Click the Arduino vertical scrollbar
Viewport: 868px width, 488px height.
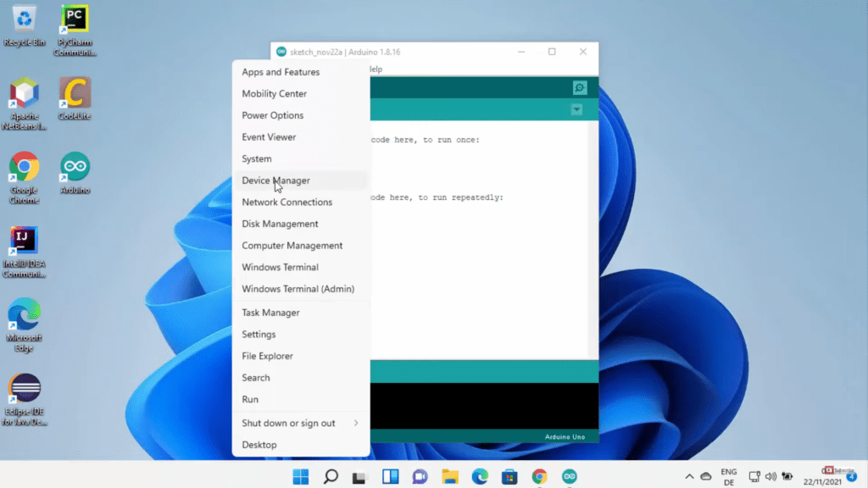(592, 240)
